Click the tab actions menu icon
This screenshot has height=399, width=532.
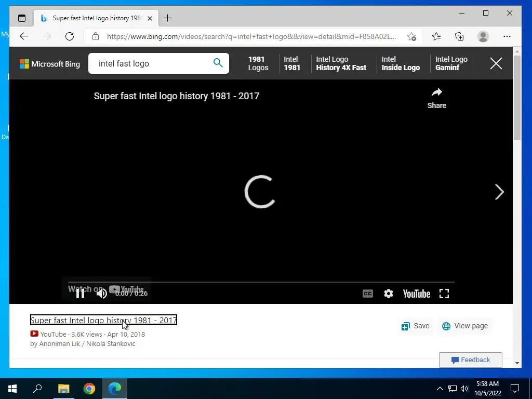pos(22,18)
